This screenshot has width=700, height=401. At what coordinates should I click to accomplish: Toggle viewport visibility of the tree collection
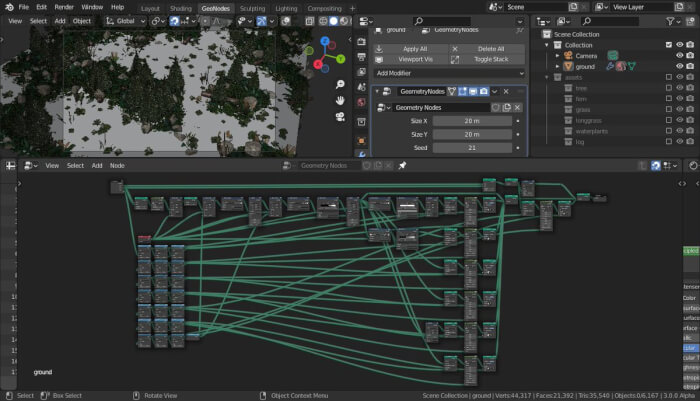point(679,88)
